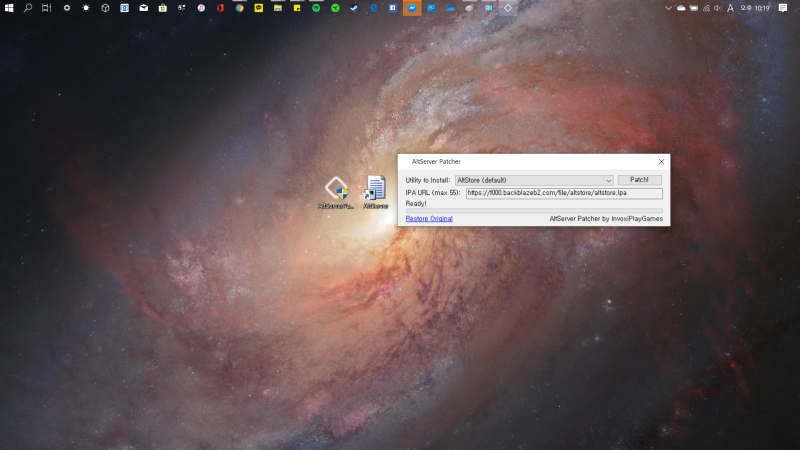
Task: Switch to AltServer Patcher taskbar icon
Action: coord(508,8)
